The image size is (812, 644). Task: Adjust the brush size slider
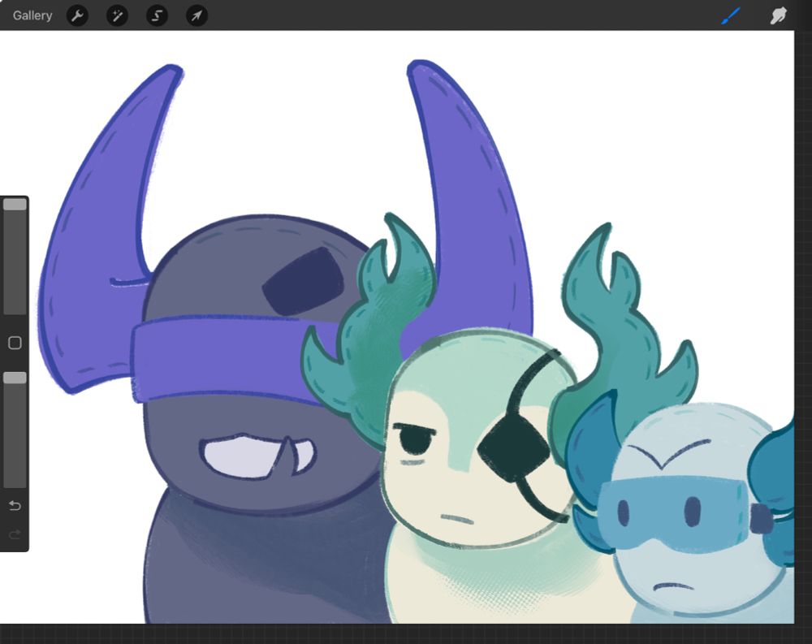click(15, 256)
